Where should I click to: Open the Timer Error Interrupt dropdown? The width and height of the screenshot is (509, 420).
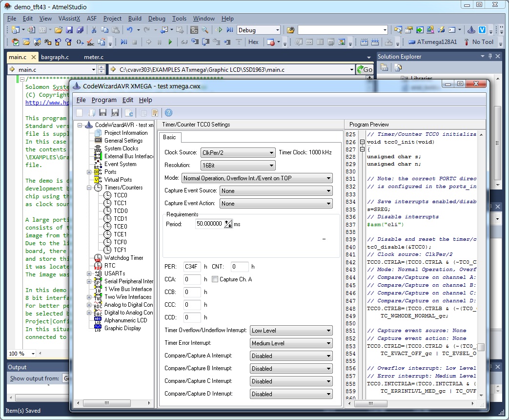tap(291, 343)
